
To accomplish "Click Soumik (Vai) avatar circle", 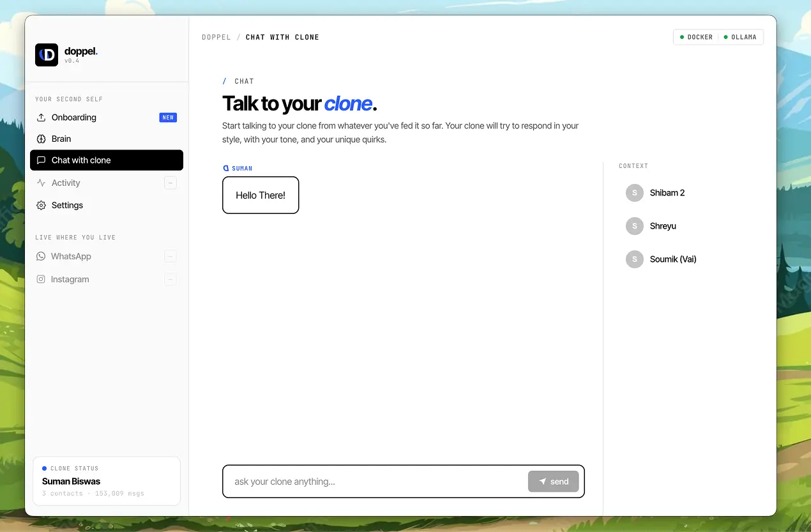I will coord(634,259).
